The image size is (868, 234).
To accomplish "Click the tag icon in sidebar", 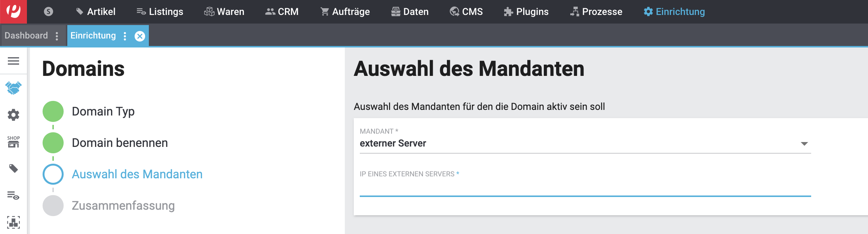I will pyautogui.click(x=13, y=169).
